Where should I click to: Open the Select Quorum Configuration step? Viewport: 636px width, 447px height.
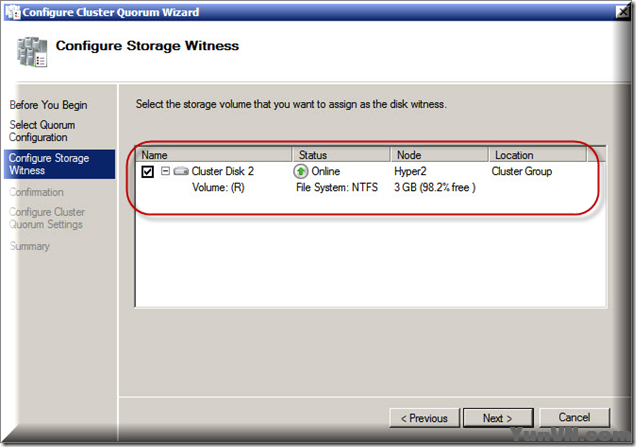(x=43, y=131)
